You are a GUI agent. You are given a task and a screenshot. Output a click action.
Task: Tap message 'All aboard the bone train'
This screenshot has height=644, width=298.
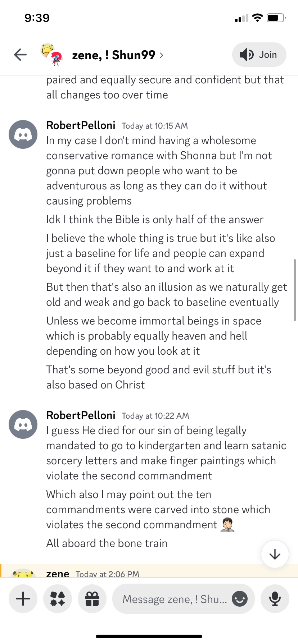(x=107, y=543)
